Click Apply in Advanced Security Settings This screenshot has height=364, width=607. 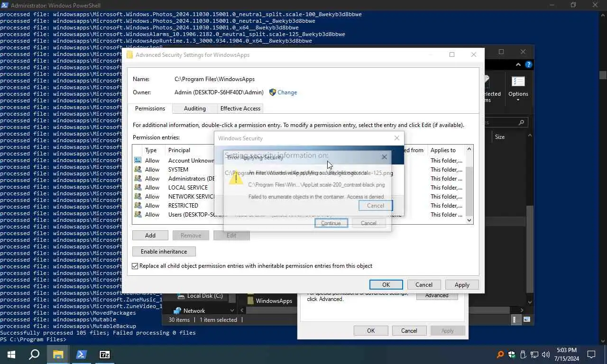[x=462, y=285]
